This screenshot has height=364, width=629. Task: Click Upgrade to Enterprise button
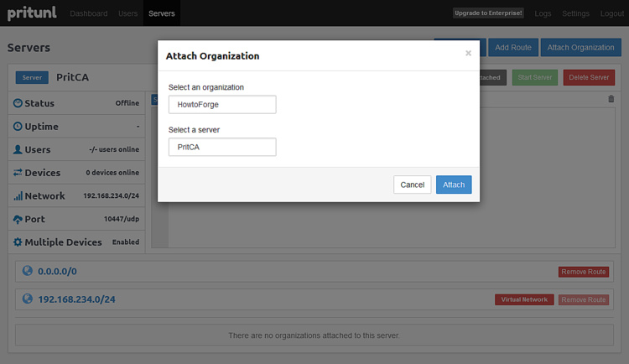[488, 13]
